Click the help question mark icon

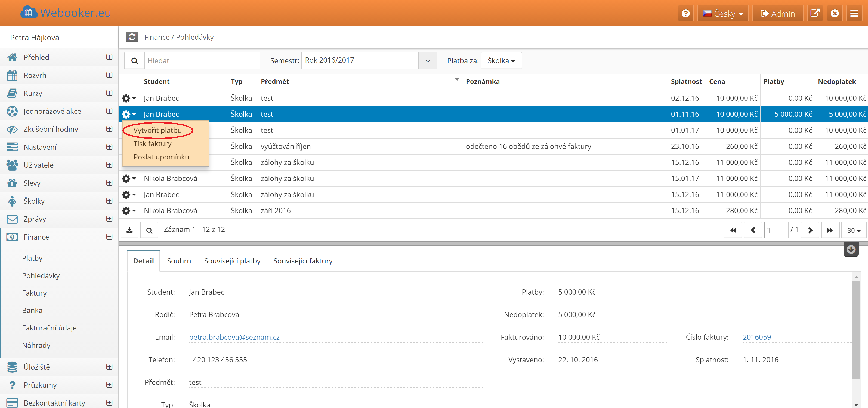(x=685, y=14)
